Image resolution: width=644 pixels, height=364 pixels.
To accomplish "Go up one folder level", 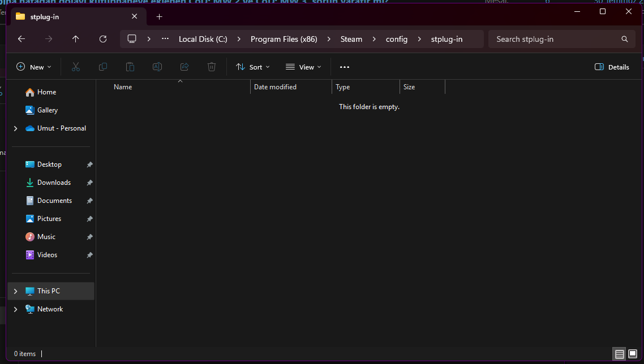I will click(76, 39).
